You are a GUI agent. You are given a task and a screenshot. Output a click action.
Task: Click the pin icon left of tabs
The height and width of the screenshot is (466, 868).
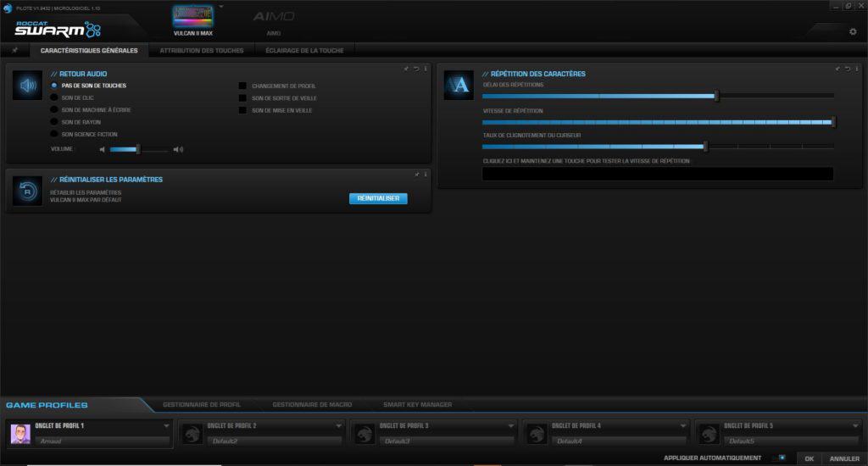tap(14, 51)
